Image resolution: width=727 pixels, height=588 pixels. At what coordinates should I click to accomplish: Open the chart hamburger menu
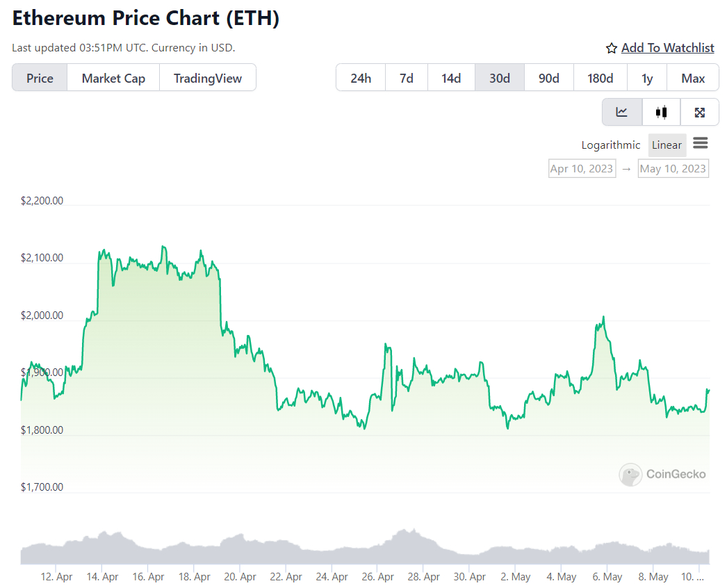(x=700, y=143)
